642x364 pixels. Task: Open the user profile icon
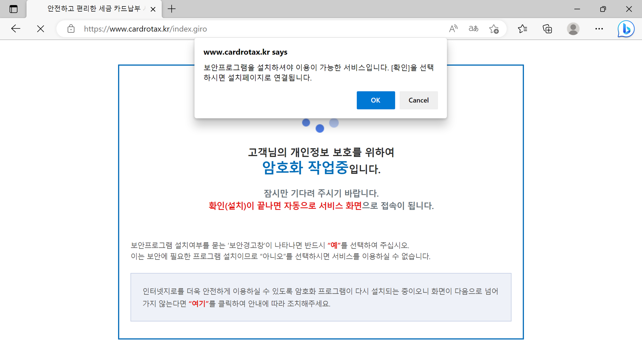tap(573, 29)
